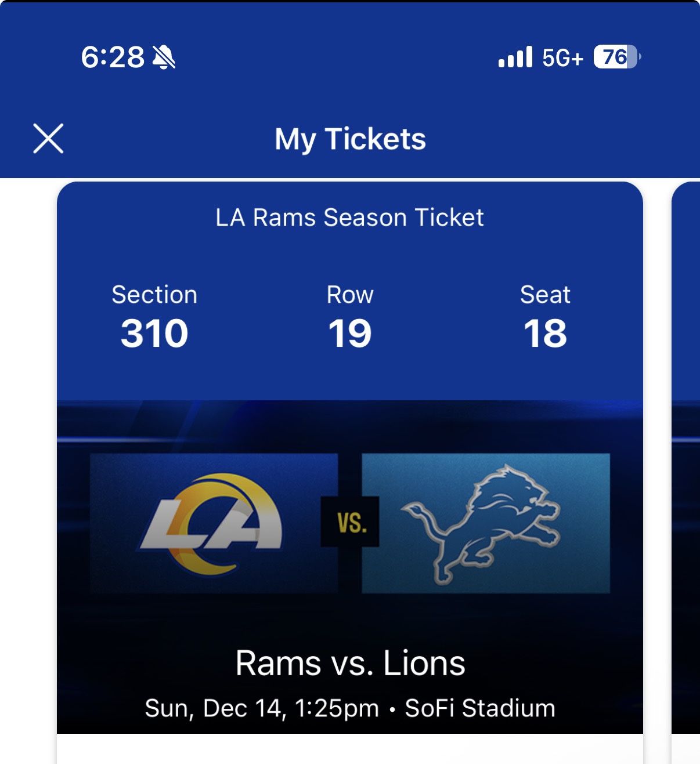Tap the clock showing 6:28
Viewport: 700px width, 764px height.
coord(114,56)
